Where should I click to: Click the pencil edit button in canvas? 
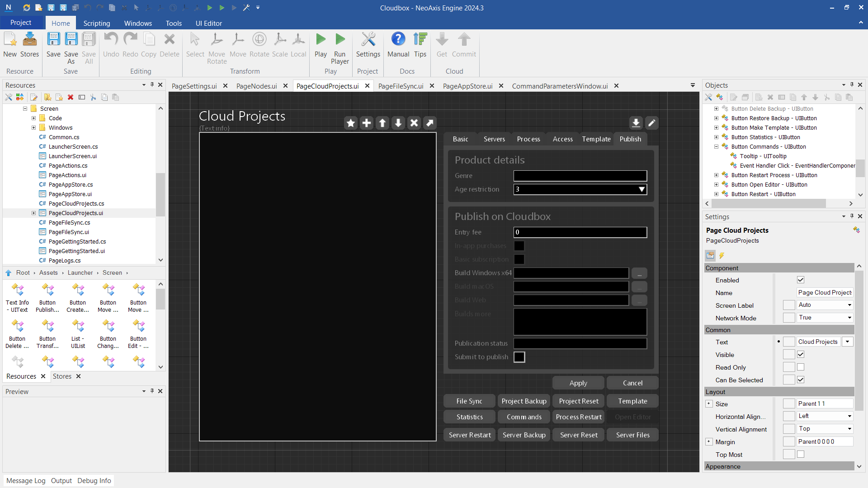(x=651, y=123)
